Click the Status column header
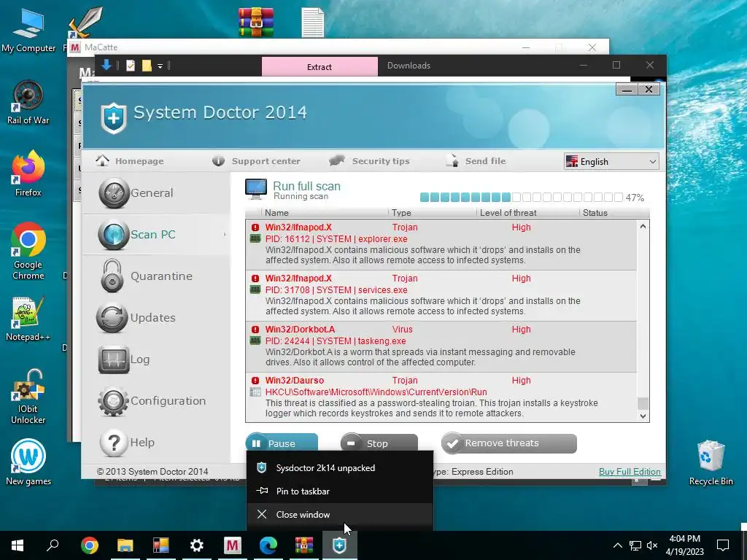747x560 pixels. [595, 213]
